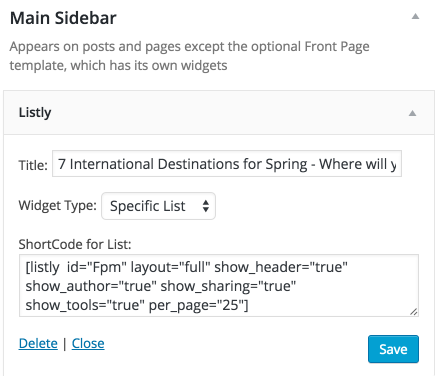This screenshot has height=376, width=435.
Task: Click the ShortCode for List label
Action: tap(75, 244)
